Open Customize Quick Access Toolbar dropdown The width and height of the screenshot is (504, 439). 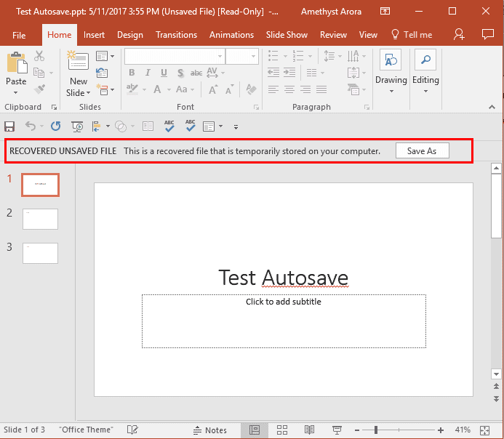(x=236, y=127)
